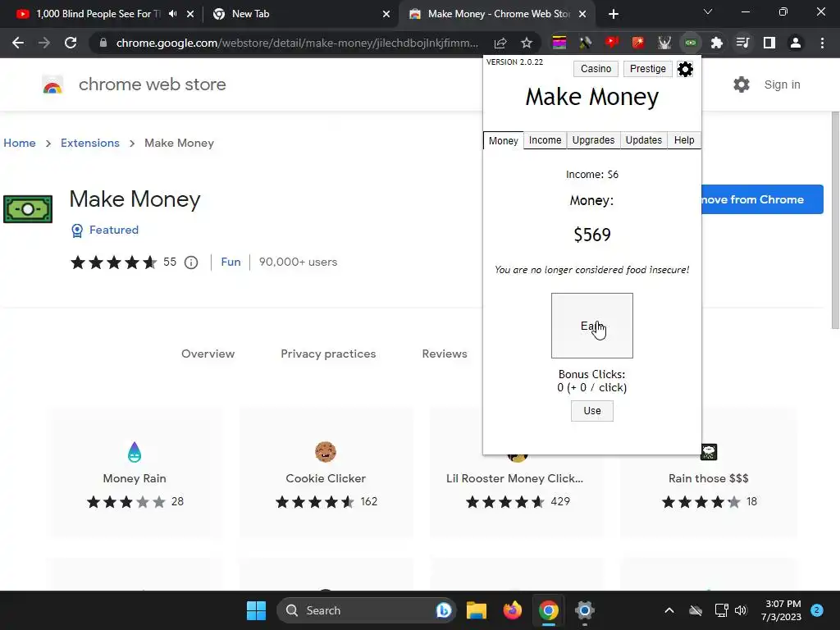This screenshot has height=630, width=840.
Task: Open the Chrome three-dot menu
Action: point(822,43)
